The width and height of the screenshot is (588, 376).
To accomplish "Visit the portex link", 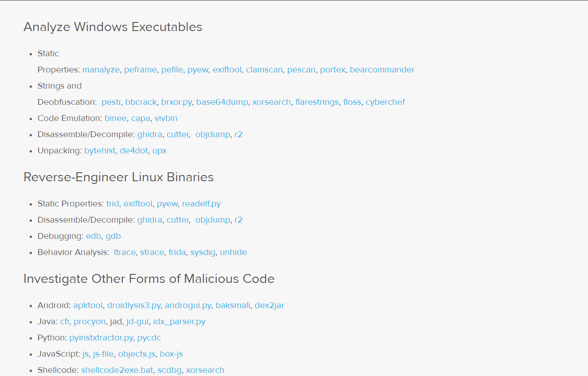I will (333, 70).
